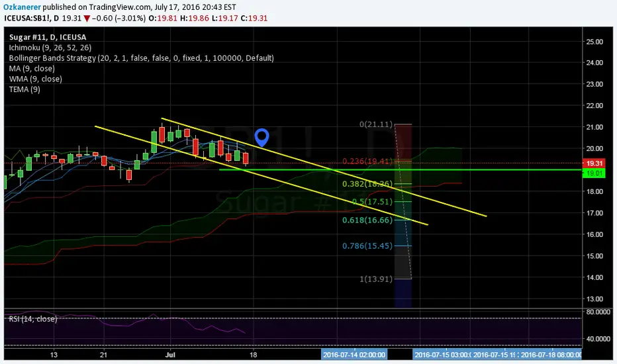Select the Ichimoku (9, 26, 52, 26) indicator label
The height and width of the screenshot is (364, 617).
click(50, 48)
